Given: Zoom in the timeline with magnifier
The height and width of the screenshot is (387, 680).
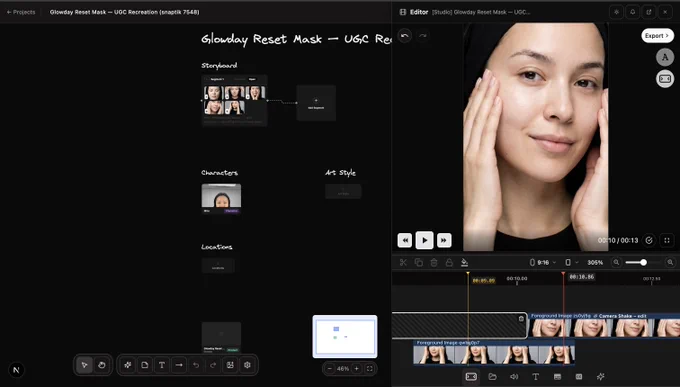Looking at the screenshot, I should click(x=670, y=262).
